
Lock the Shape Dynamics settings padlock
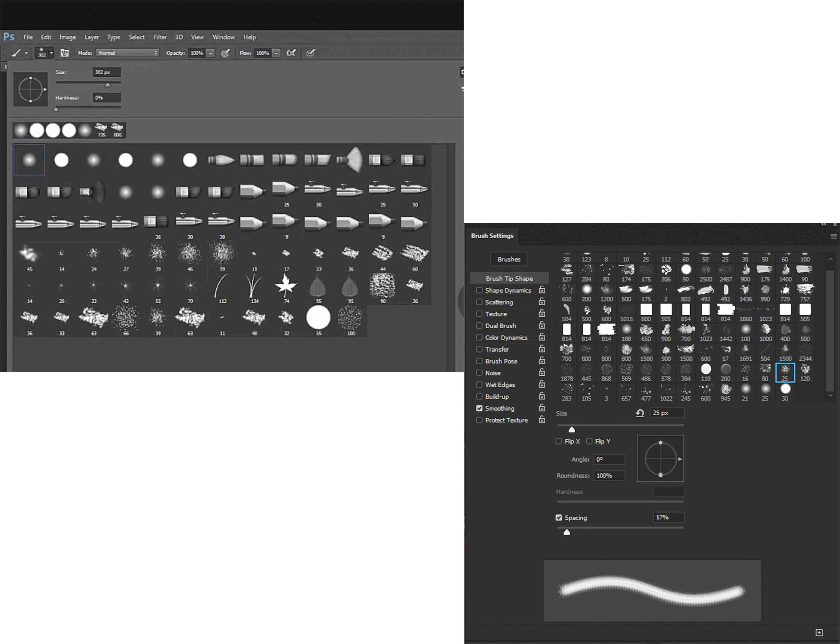542,290
